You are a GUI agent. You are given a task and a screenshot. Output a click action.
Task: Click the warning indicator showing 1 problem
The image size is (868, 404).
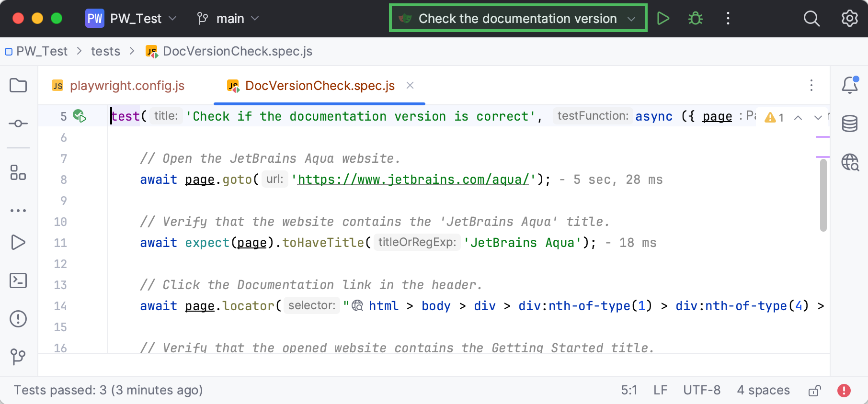point(774,117)
